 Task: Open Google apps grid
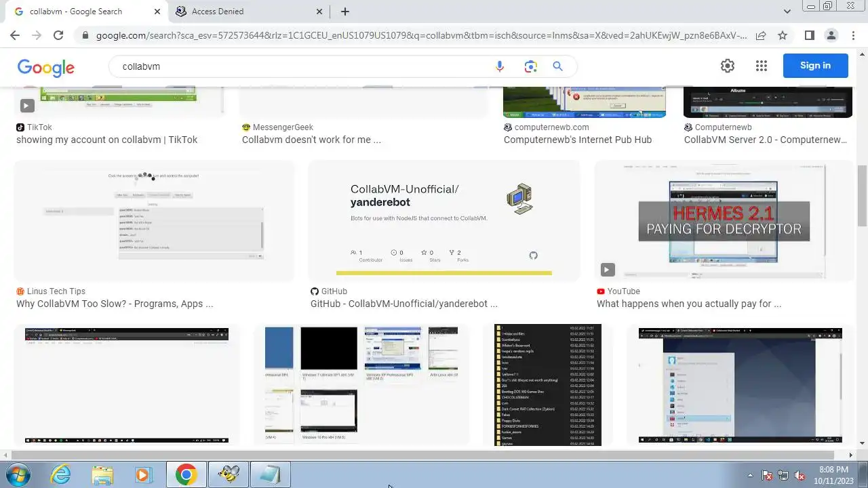(x=761, y=66)
